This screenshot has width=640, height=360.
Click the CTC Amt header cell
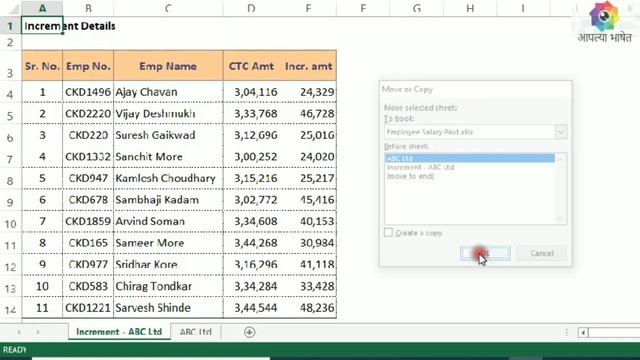(x=251, y=66)
